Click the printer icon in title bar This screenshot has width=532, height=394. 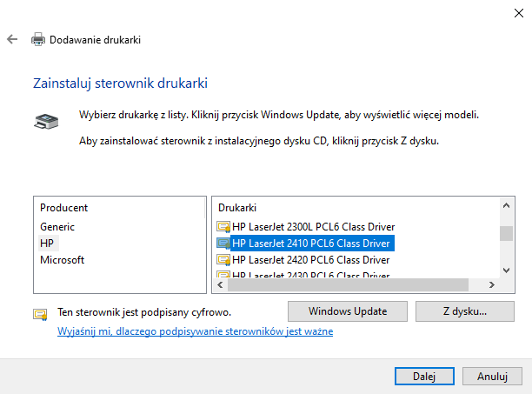(38, 40)
